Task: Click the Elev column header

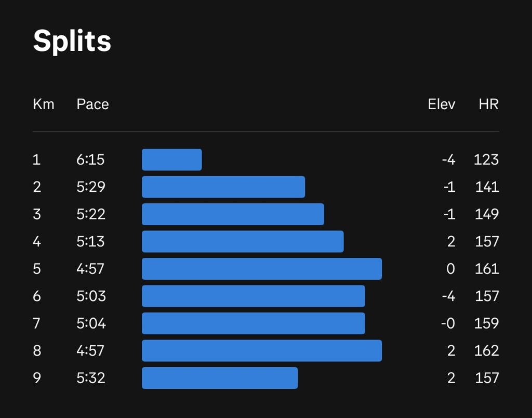Action: (x=442, y=104)
